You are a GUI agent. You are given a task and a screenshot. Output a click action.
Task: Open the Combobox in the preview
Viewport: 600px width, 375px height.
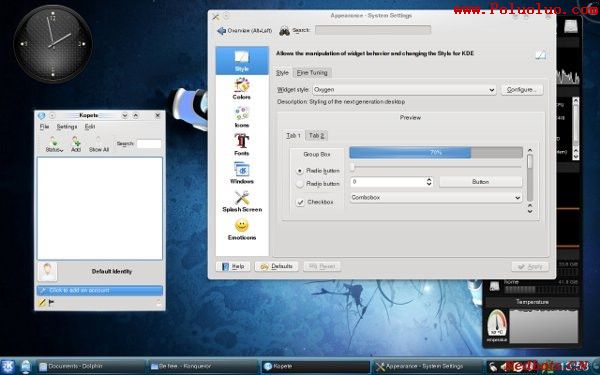(x=436, y=197)
